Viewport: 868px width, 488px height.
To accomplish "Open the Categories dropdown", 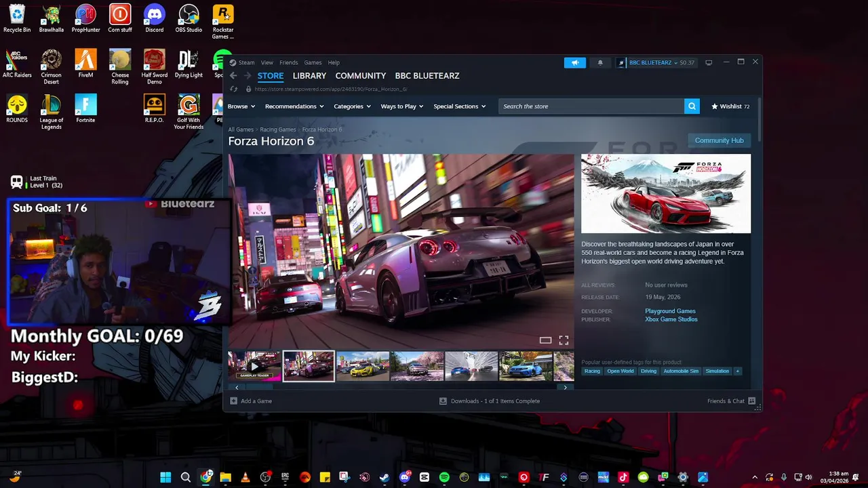I will [353, 106].
